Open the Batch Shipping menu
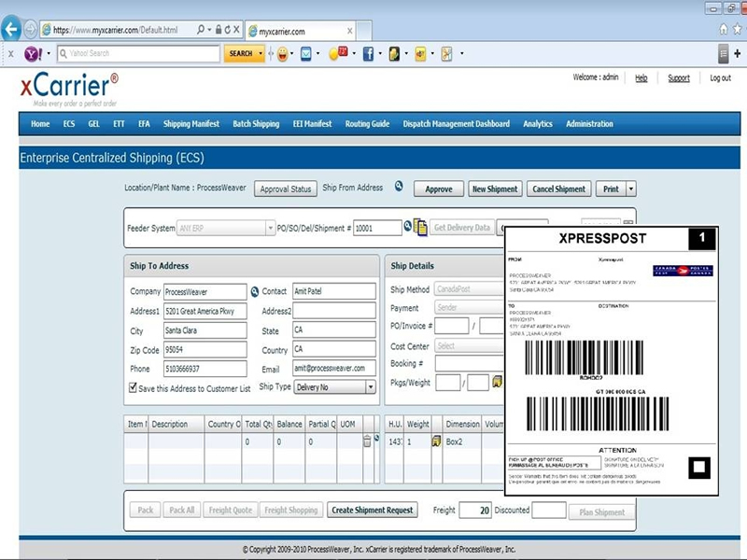 pos(256,124)
